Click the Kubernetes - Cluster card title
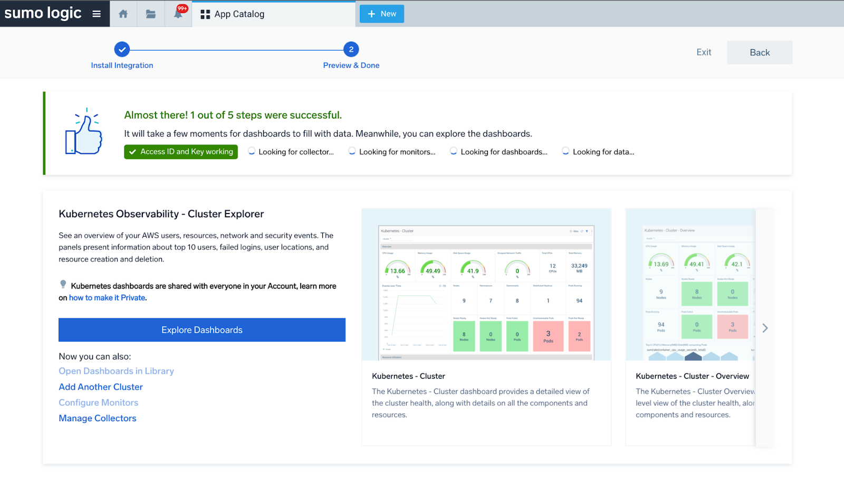This screenshot has width=844, height=504. pos(408,376)
